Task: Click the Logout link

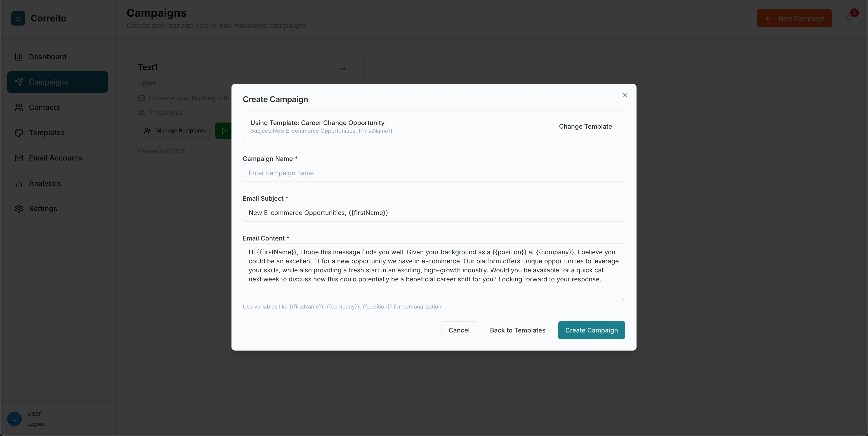Action: point(36,424)
